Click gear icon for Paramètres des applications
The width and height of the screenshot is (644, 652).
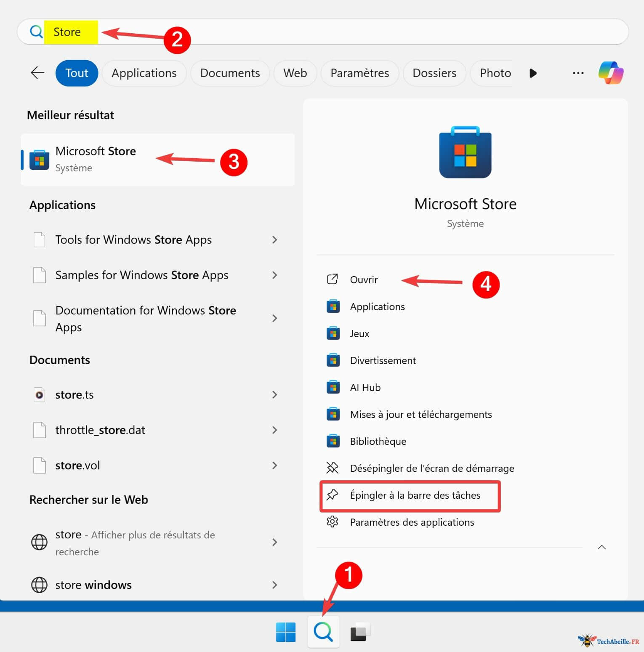(x=333, y=522)
